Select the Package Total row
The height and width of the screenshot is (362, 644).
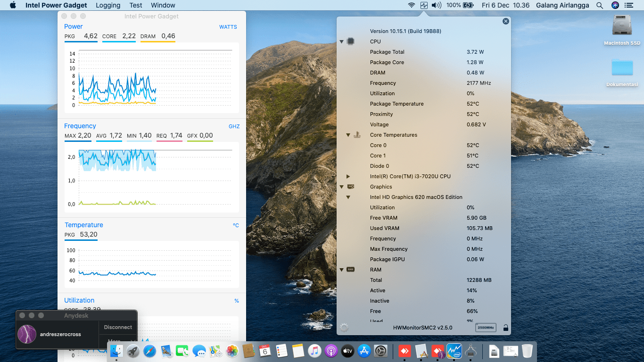(x=423, y=52)
